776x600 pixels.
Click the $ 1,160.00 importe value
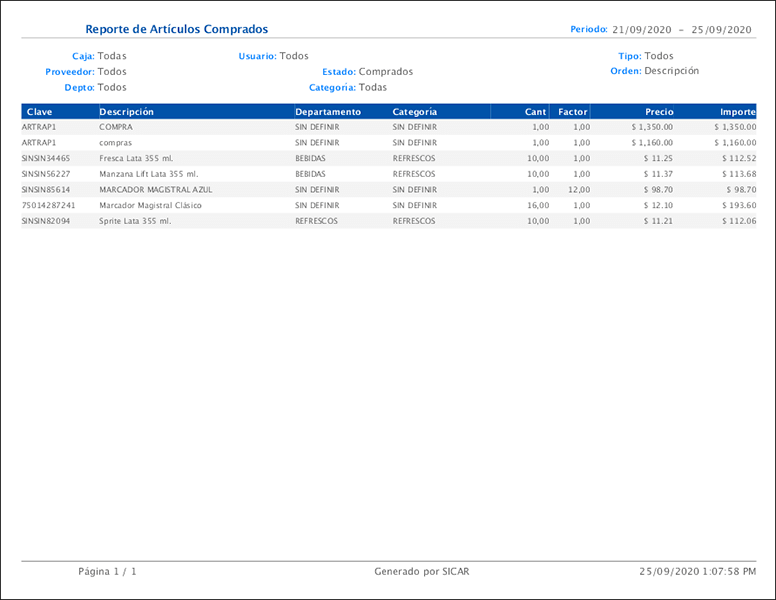tap(735, 143)
